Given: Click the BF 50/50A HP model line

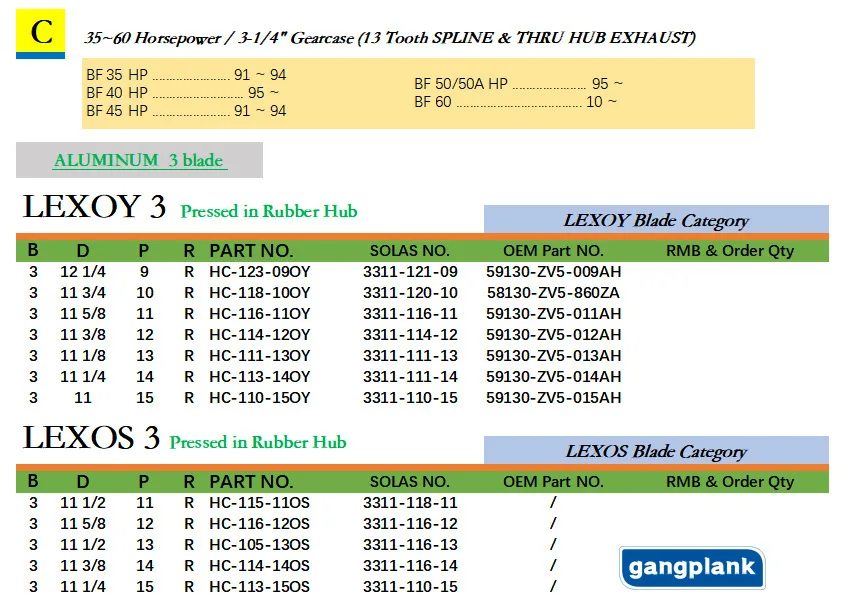Looking at the screenshot, I should pos(518,84).
